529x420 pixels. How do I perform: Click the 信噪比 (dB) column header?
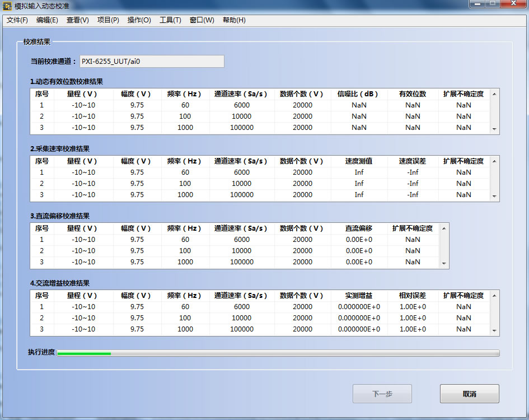pyautogui.click(x=359, y=94)
